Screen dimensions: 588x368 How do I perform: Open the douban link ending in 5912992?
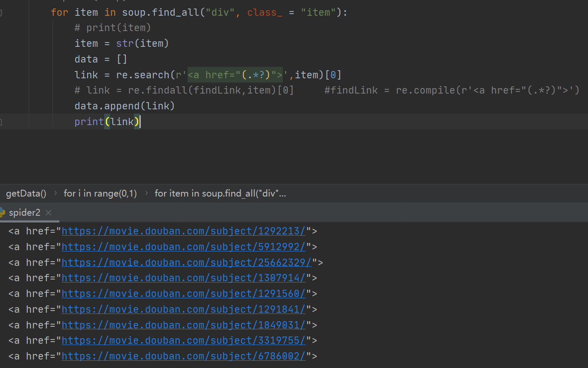pos(184,247)
